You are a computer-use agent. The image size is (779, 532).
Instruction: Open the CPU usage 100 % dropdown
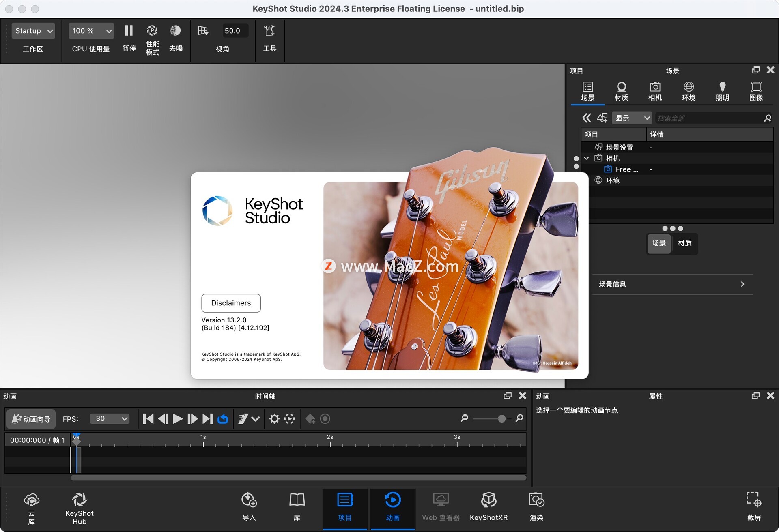pos(91,31)
